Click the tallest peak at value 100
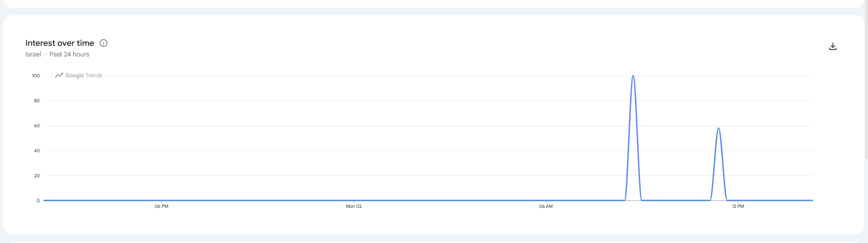Screen dimensions: 868x243 tap(633, 76)
